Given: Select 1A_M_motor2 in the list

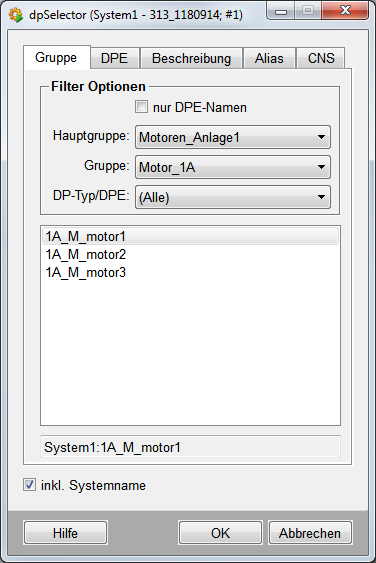Looking at the screenshot, I should 190,255.
